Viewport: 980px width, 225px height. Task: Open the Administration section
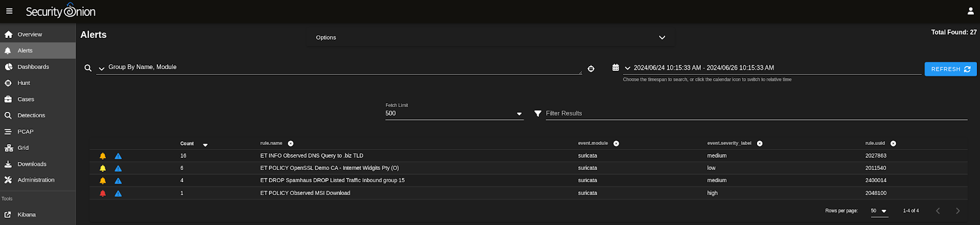pos(38,180)
